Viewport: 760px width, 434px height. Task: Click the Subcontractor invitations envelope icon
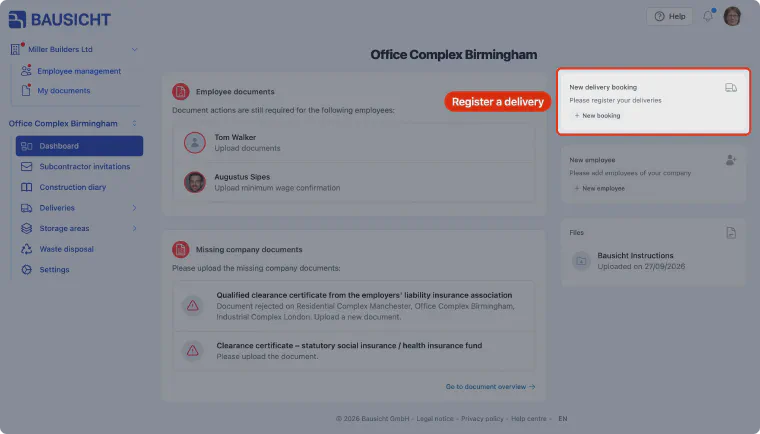point(27,166)
